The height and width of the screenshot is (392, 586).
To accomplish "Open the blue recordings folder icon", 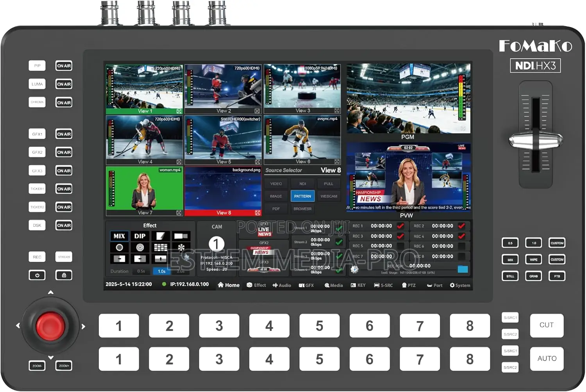I will [x=463, y=269].
